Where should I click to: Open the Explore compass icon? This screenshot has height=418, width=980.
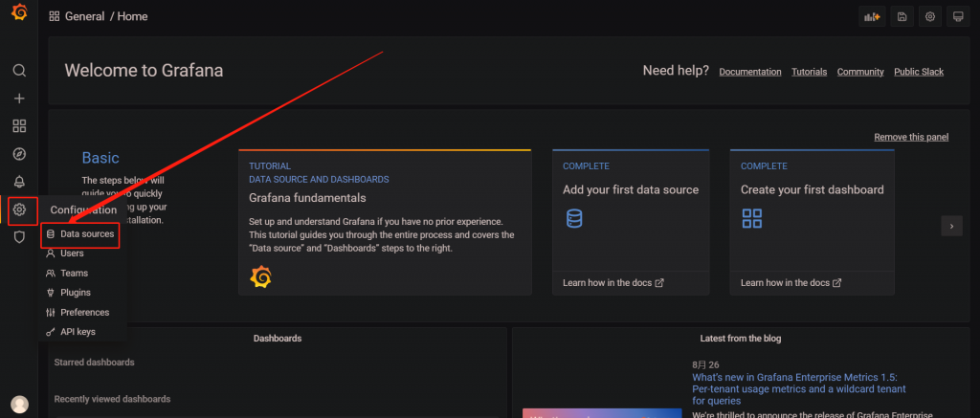[x=19, y=154]
